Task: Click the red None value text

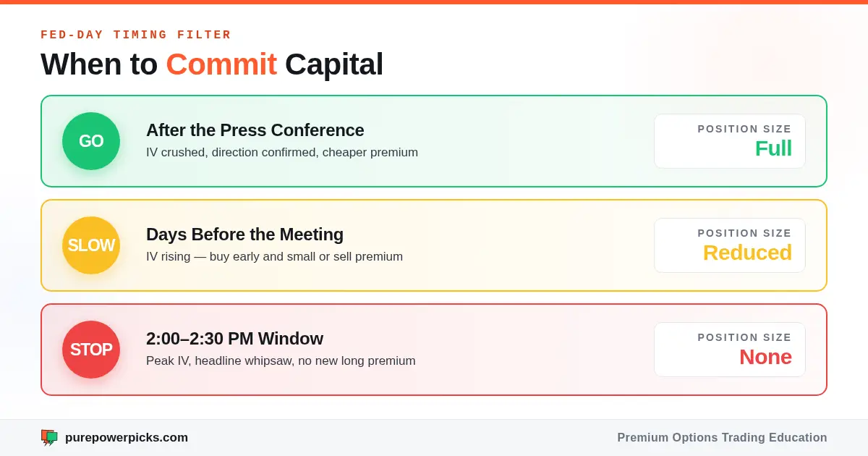Action: [765, 357]
